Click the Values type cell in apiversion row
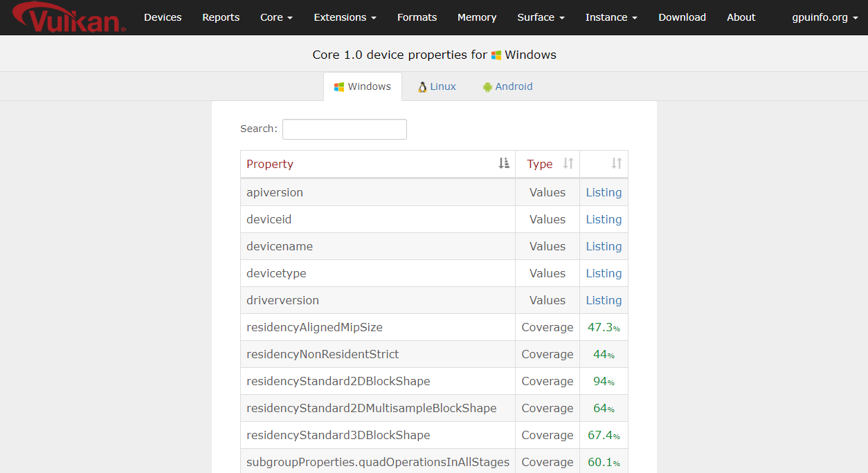The width and height of the screenshot is (868, 473). pyautogui.click(x=548, y=192)
